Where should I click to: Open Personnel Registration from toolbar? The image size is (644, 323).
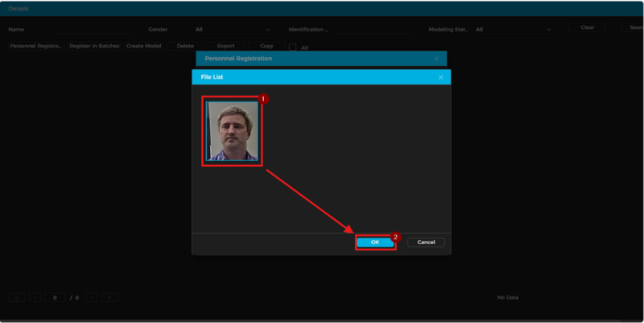(36, 47)
